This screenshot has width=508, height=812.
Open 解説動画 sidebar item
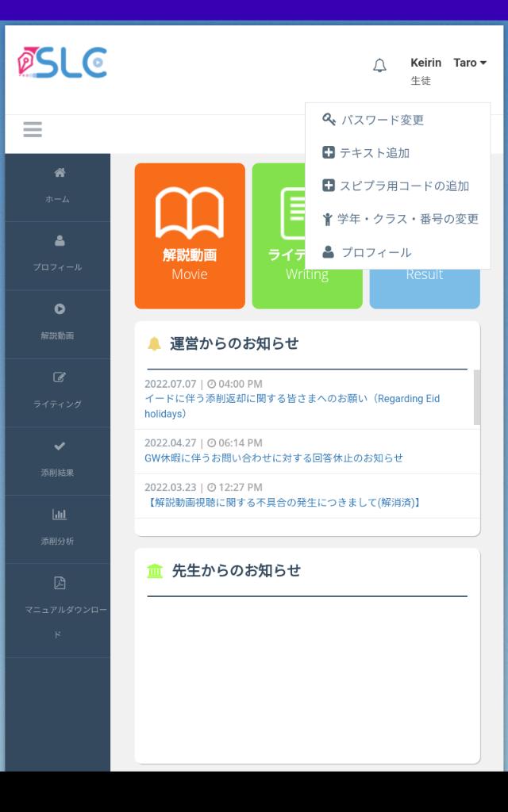(57, 324)
